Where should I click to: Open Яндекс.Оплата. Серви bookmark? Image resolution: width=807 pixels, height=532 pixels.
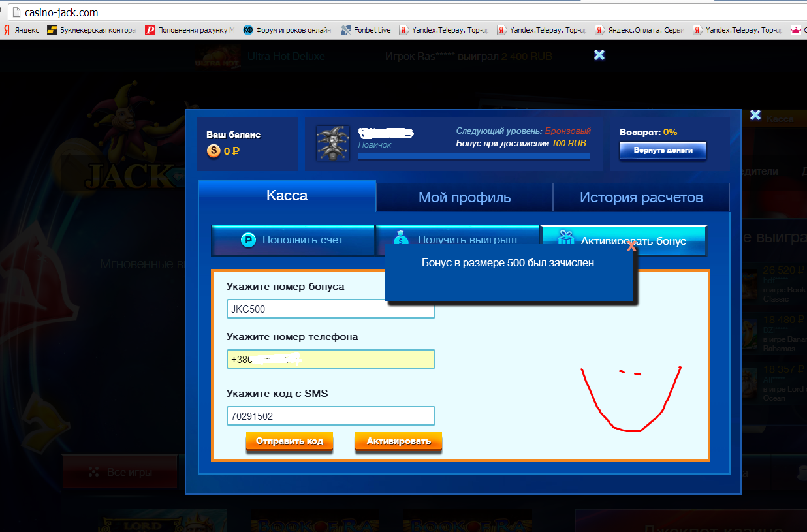click(639, 30)
